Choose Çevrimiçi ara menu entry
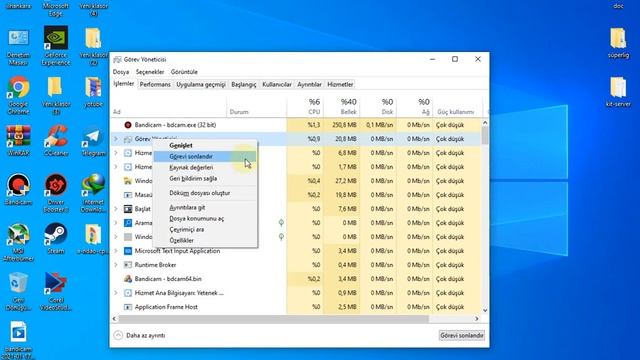The width and height of the screenshot is (640, 360). coord(205,229)
